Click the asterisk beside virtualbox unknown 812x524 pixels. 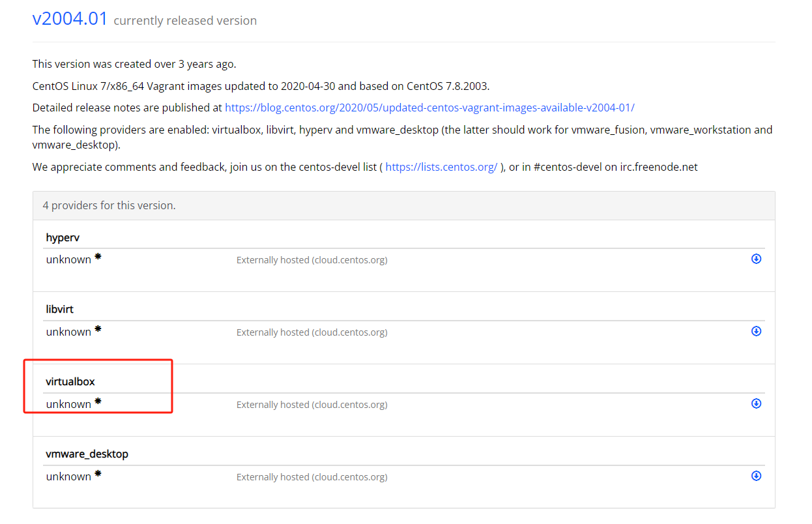coord(98,401)
